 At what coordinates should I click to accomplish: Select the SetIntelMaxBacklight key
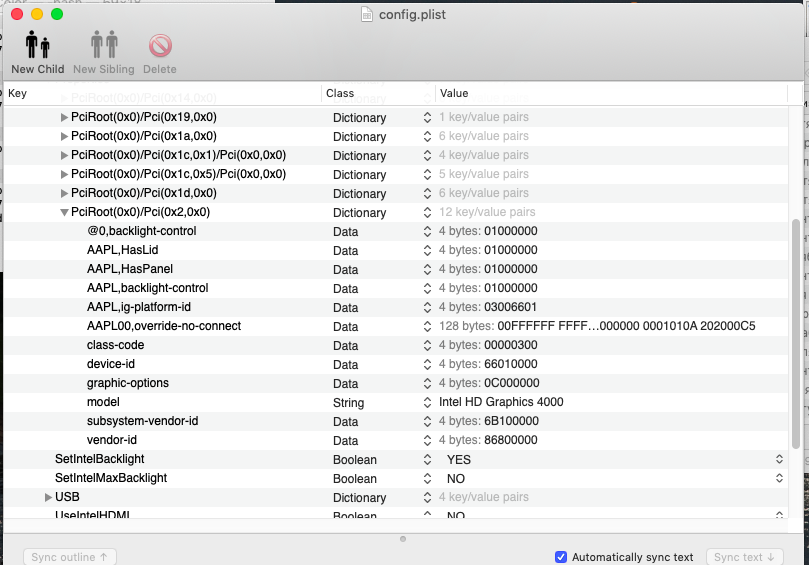point(111,478)
